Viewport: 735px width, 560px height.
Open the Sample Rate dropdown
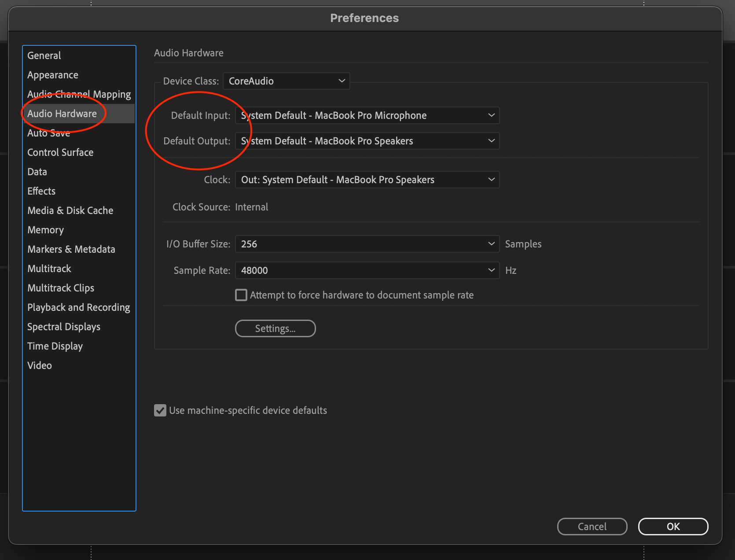coord(367,270)
